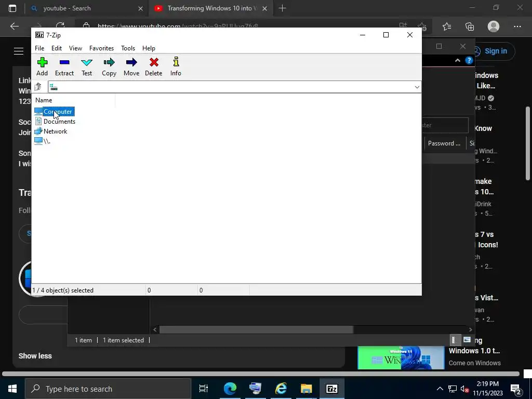Viewport: 532px width, 399px height.
Task: Select the Computer entry in the list
Action: click(x=54, y=112)
